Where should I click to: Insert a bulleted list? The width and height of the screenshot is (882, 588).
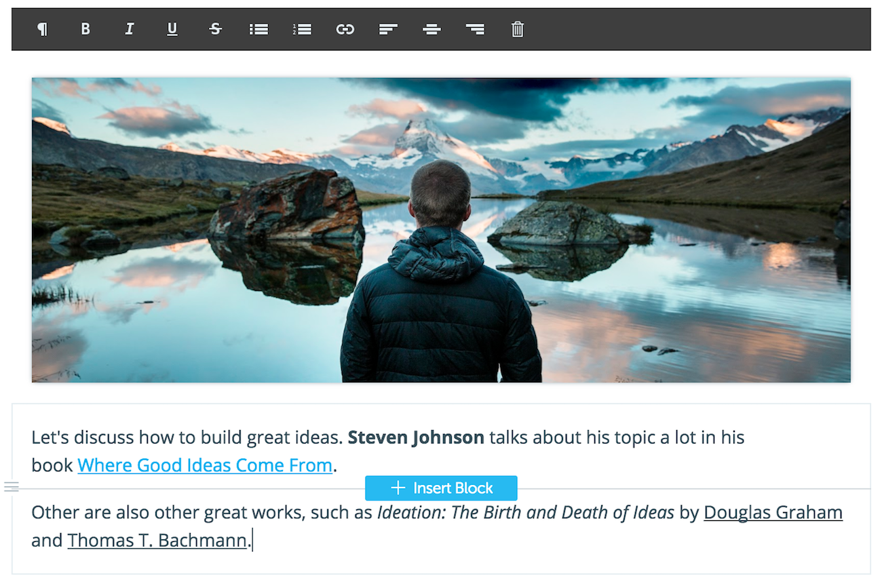click(x=258, y=29)
